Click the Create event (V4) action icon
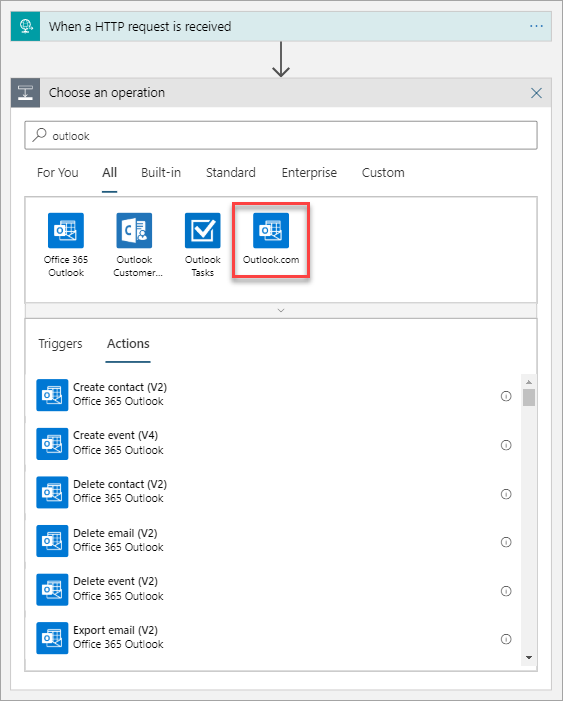 tap(52, 444)
